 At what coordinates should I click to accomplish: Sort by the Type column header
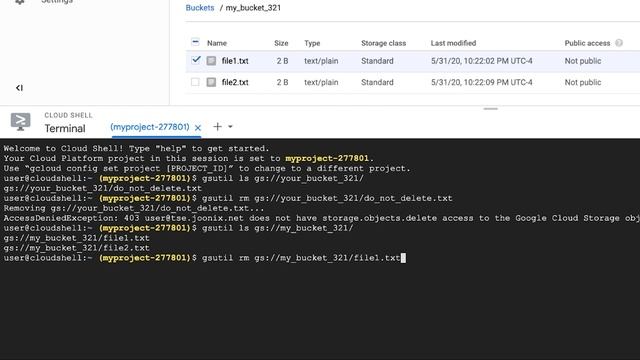click(312, 43)
